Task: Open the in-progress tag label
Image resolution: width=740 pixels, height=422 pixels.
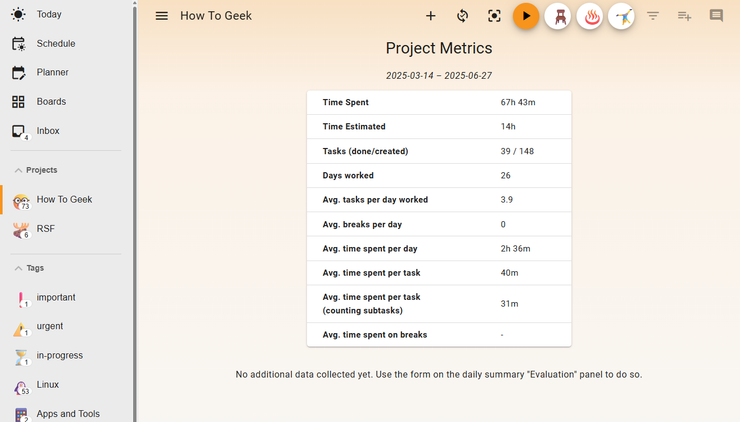Action: (59, 355)
